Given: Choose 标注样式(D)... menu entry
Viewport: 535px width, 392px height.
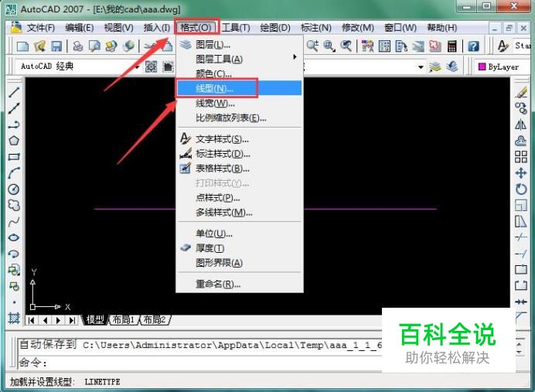Looking at the screenshot, I should point(239,154).
